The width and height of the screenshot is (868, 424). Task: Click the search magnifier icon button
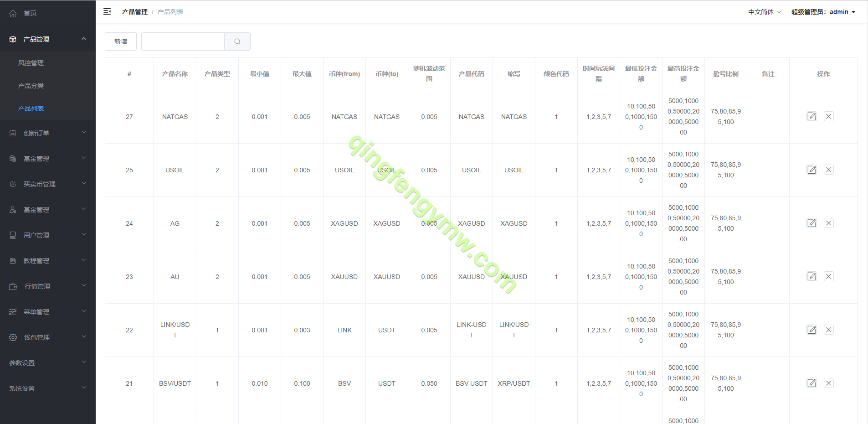click(x=237, y=41)
